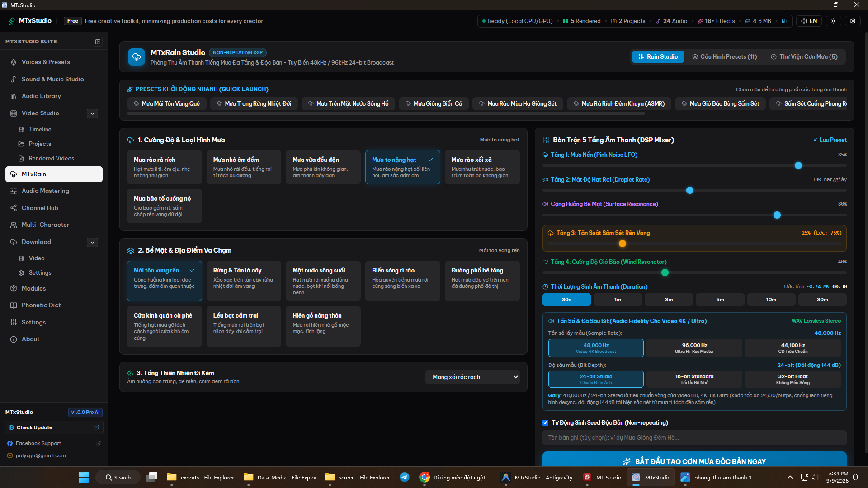
Task: Click the MTxRain Studio cloud logo icon
Action: click(137, 57)
